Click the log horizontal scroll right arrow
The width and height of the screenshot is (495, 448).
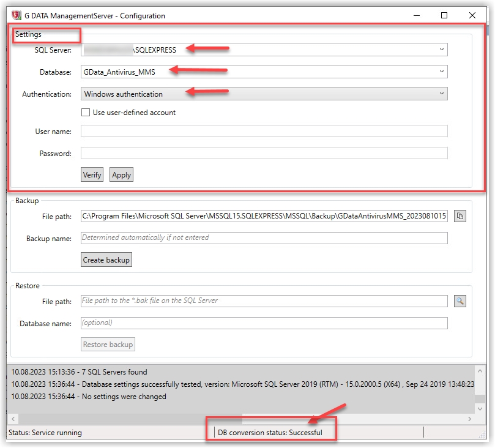(x=469, y=419)
